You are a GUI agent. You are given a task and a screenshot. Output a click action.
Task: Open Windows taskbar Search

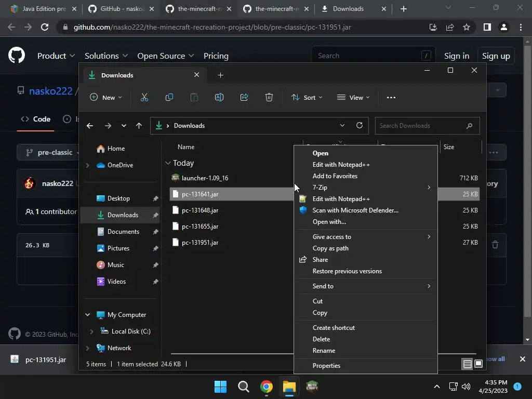(243, 387)
